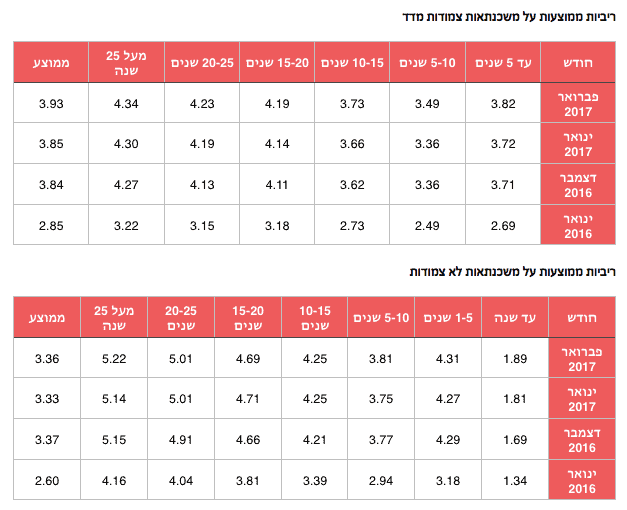Select the cell with value 4.34
627x510 pixels.
tap(126, 103)
